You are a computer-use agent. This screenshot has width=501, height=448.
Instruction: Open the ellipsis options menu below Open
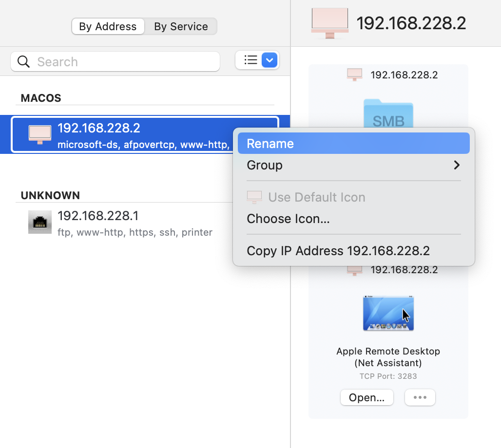click(420, 397)
